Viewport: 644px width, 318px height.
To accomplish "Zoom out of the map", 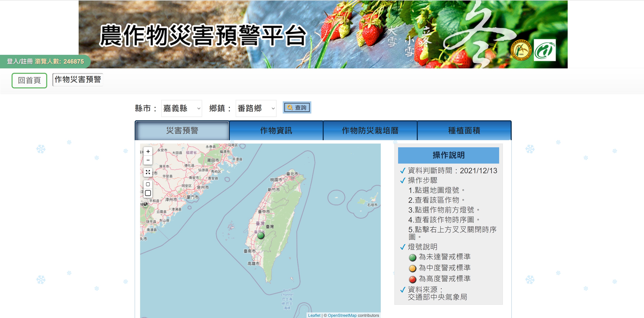I will (148, 160).
